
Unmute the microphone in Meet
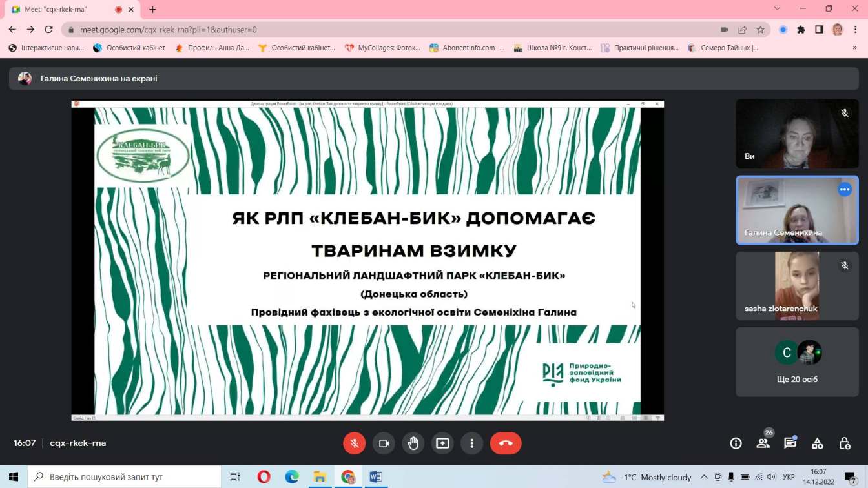pyautogui.click(x=354, y=443)
